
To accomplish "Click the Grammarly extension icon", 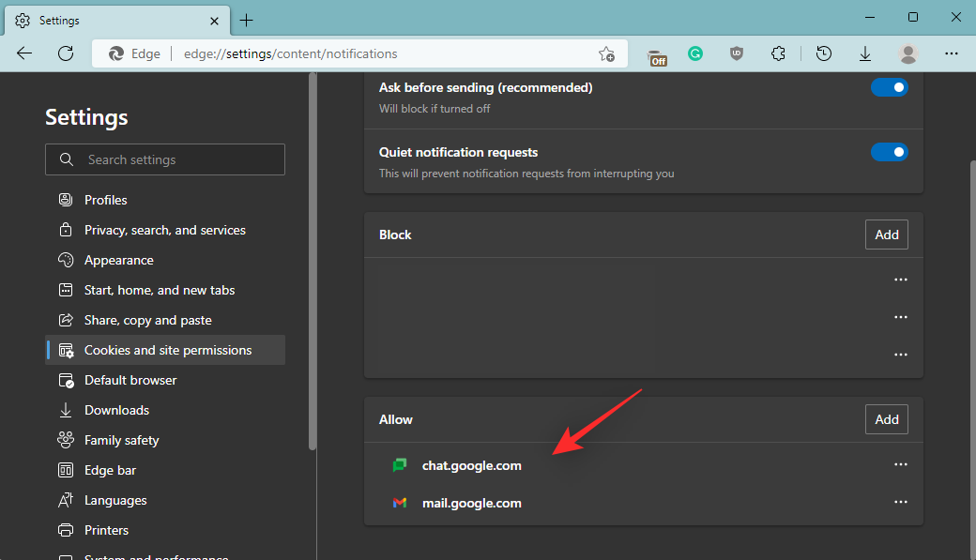I will coord(695,54).
